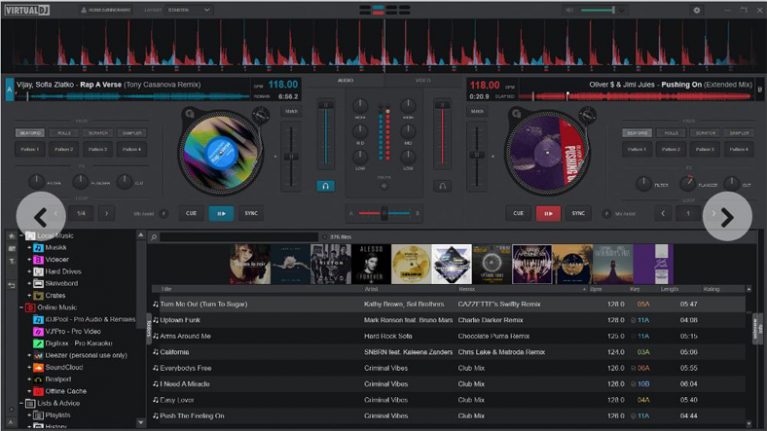Click the crossfader handle
This screenshot has width=767, height=431.
coord(384,213)
